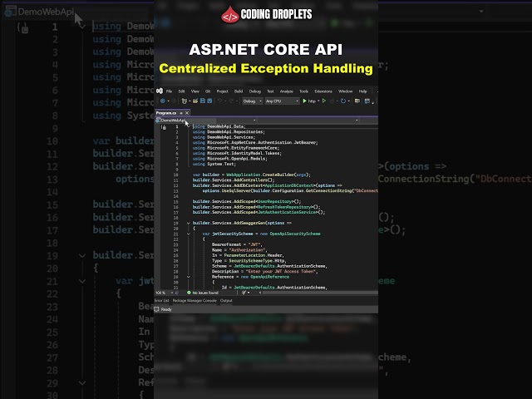Collapse line 19 block in background editor
Image resolution: width=532 pixels, height=399 pixels.
tap(82, 255)
